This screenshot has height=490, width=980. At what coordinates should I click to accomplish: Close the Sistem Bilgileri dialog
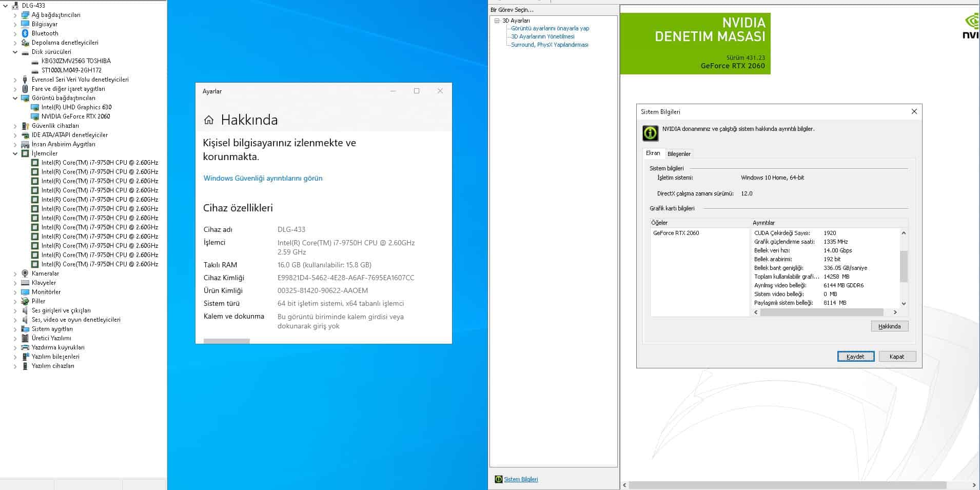914,111
